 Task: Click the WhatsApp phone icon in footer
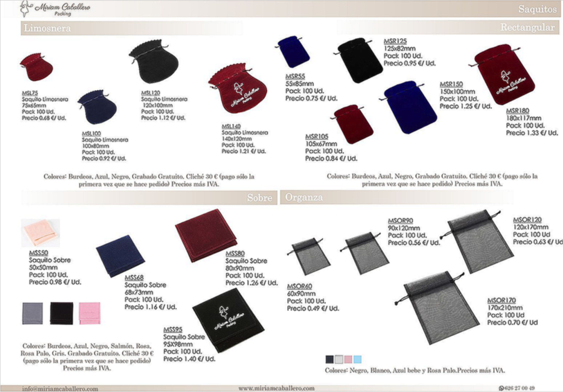click(501, 388)
